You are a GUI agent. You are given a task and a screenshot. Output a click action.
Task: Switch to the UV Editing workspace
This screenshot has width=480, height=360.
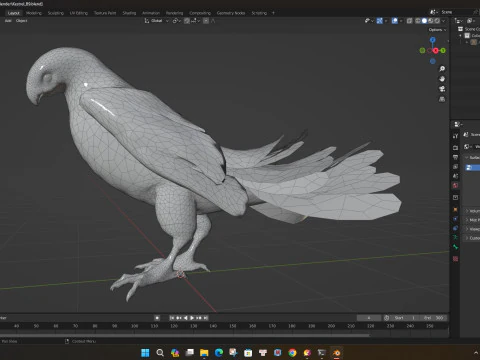click(79, 13)
